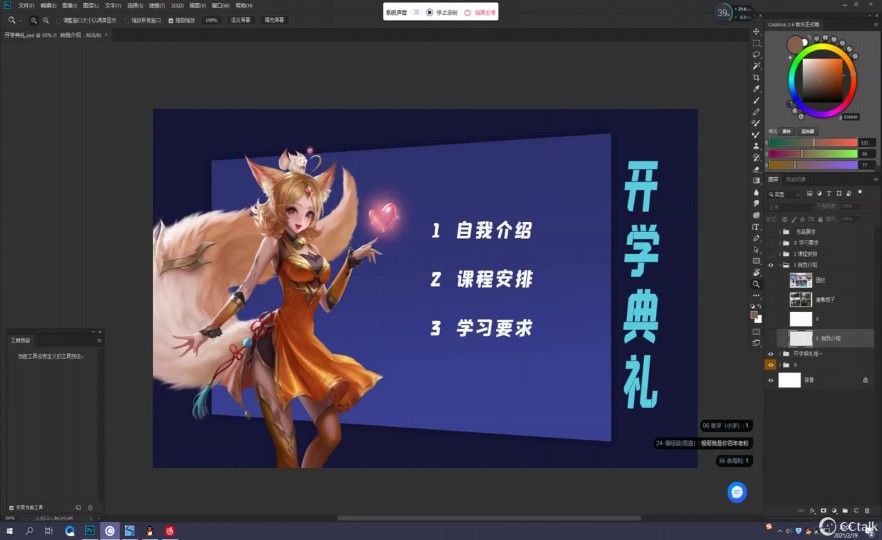Toggle layer filter on/off switch

click(x=860, y=192)
